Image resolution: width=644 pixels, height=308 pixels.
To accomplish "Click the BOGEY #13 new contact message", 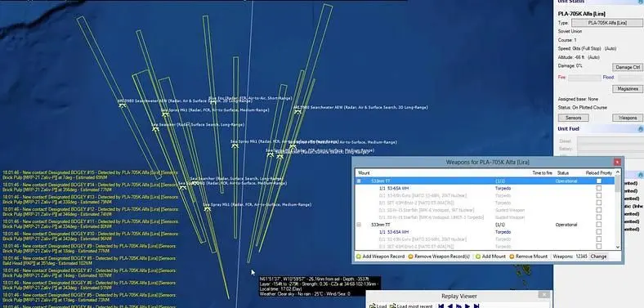I will 92,200.
